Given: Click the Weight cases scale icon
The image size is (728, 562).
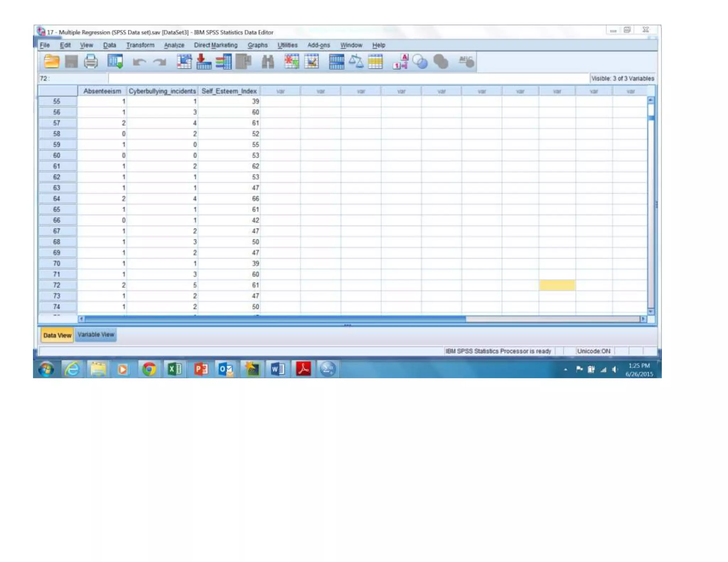Looking at the screenshot, I should [356, 62].
